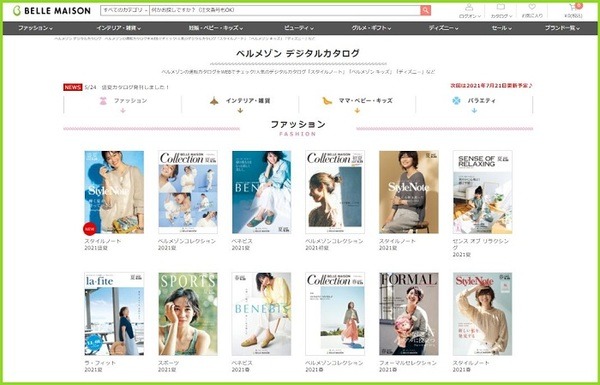Screen dimensions: 600x385
Task: Expand the セール nav menu
Action: (x=502, y=28)
